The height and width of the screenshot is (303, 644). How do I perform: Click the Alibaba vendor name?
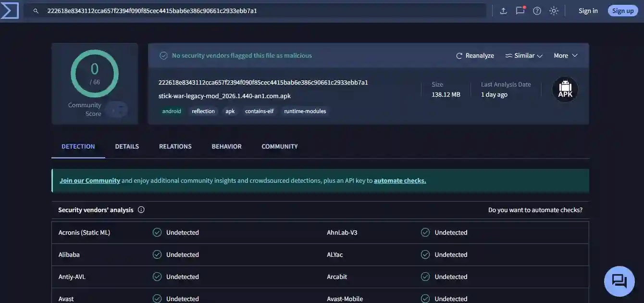(x=69, y=254)
